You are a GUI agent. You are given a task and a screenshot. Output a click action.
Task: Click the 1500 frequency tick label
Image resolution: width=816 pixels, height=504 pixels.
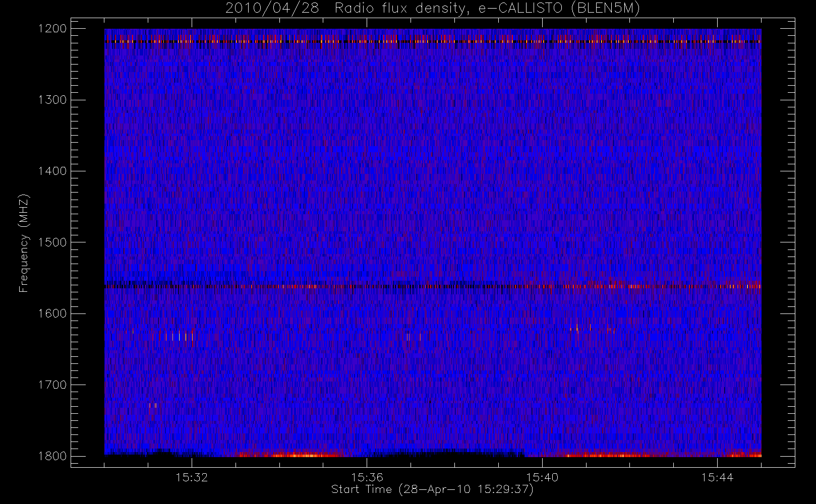(52, 242)
